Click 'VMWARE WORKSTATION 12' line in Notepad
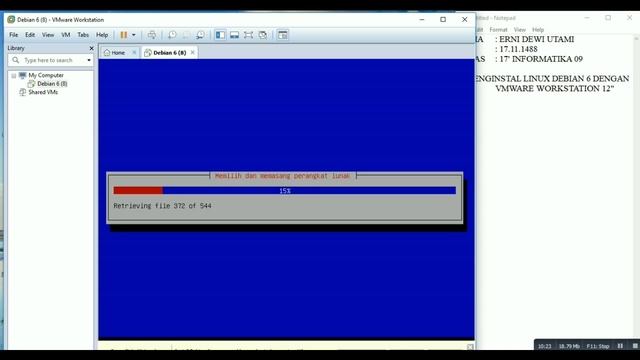Image resolution: width=640 pixels, height=360 pixels. [x=555, y=89]
